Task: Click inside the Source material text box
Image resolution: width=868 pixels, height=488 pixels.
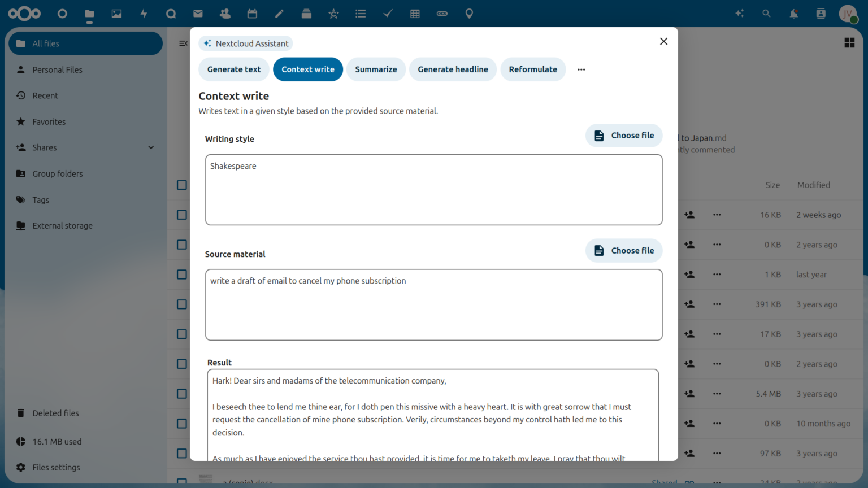Action: tap(433, 305)
